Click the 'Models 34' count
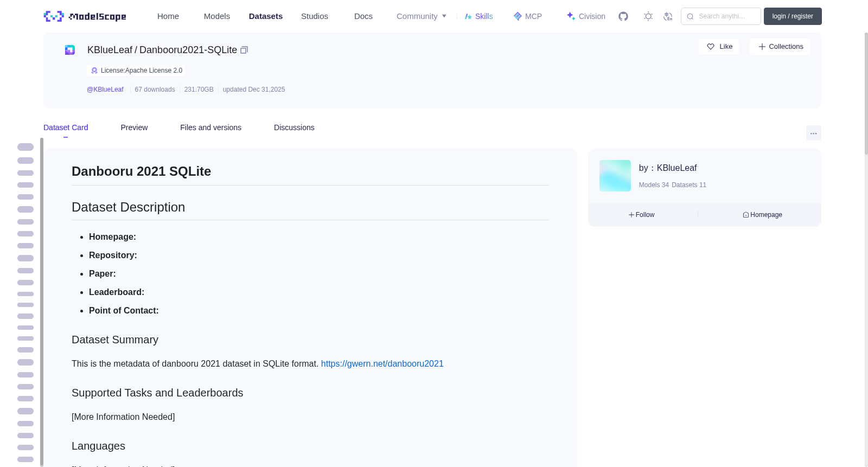 654,185
